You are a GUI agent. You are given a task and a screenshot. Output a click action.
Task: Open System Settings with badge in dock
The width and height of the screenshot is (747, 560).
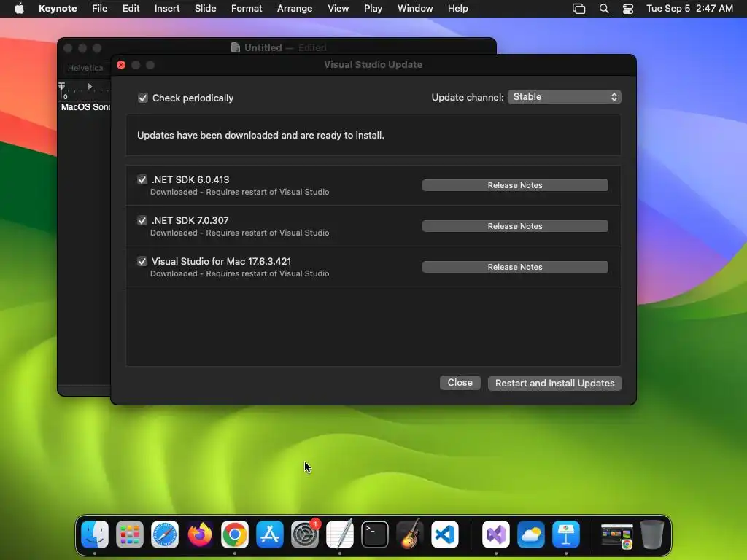pyautogui.click(x=305, y=534)
